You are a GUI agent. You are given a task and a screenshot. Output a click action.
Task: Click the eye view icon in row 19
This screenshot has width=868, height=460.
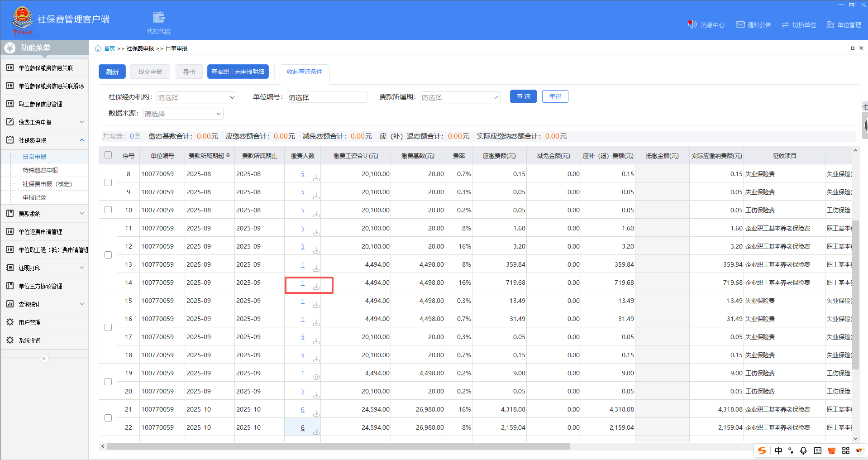[x=316, y=377]
